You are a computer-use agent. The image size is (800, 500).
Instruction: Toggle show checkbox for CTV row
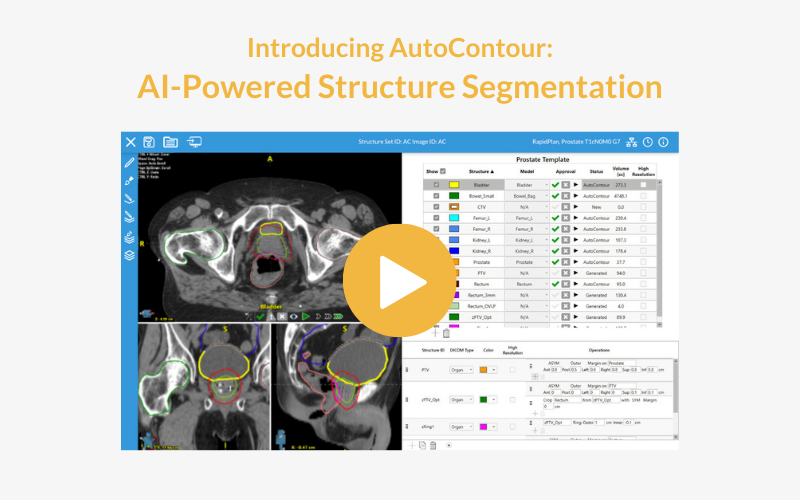436,207
